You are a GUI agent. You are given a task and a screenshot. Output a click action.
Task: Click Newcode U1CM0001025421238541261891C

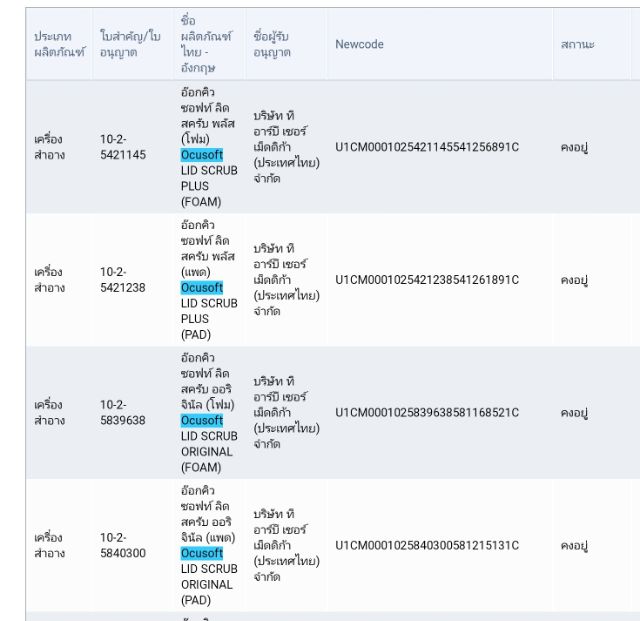427,280
